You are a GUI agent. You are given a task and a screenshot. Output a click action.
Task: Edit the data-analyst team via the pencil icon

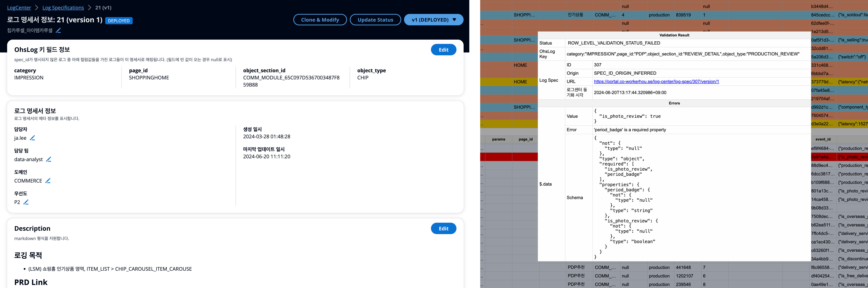[x=48, y=159]
